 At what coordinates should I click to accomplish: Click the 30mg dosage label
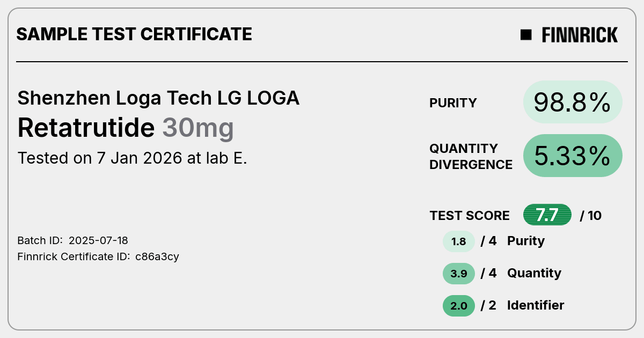(198, 129)
